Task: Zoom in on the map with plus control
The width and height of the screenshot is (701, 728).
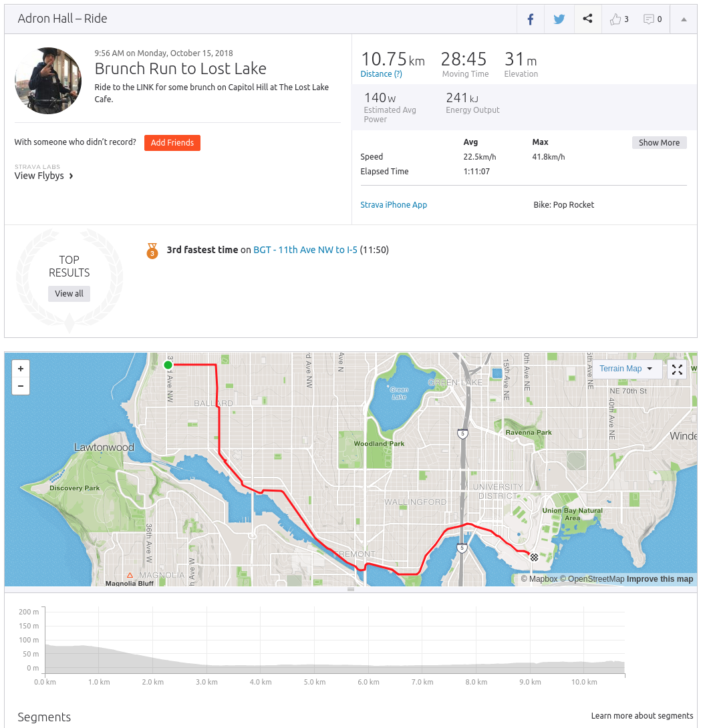Action: (x=21, y=368)
